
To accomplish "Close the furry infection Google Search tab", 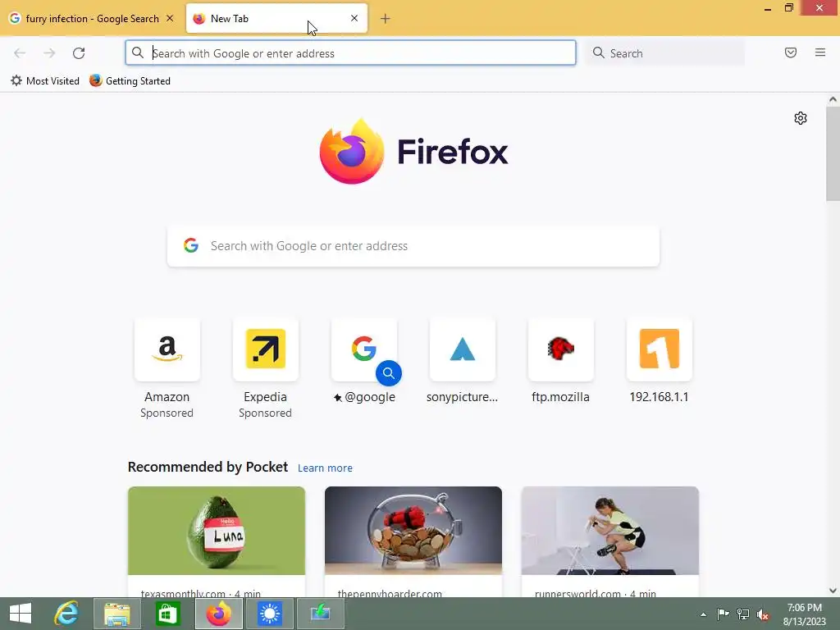I will (170, 18).
